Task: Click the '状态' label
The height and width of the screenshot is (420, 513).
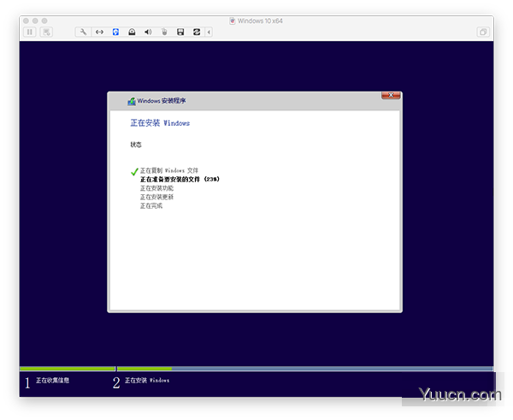Action: point(136,145)
